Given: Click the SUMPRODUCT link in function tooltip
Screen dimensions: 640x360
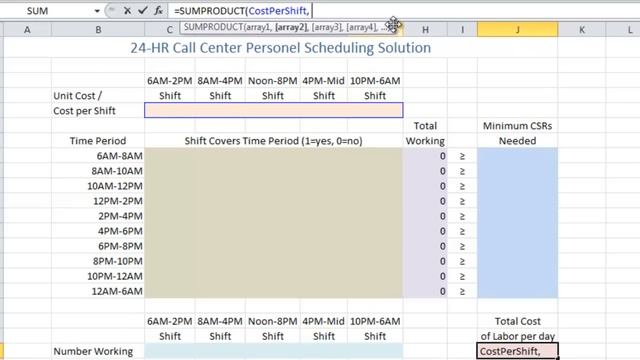Looking at the screenshot, I should click(x=213, y=27).
